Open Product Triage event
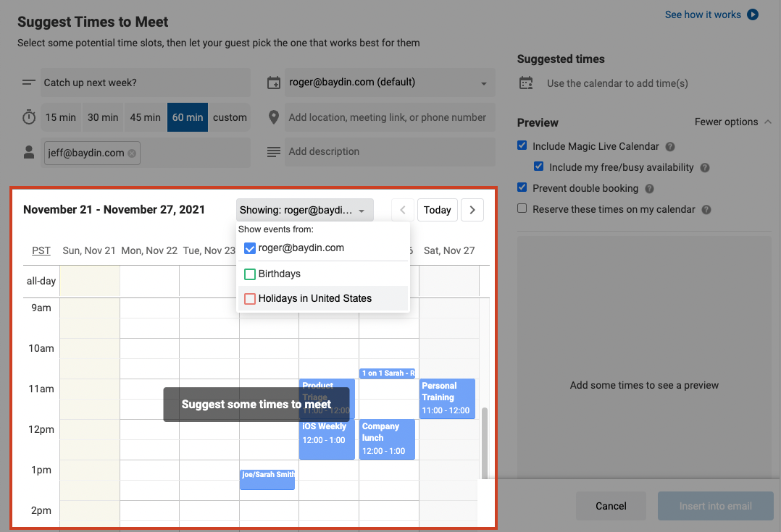The height and width of the screenshot is (532, 781). 327,399
